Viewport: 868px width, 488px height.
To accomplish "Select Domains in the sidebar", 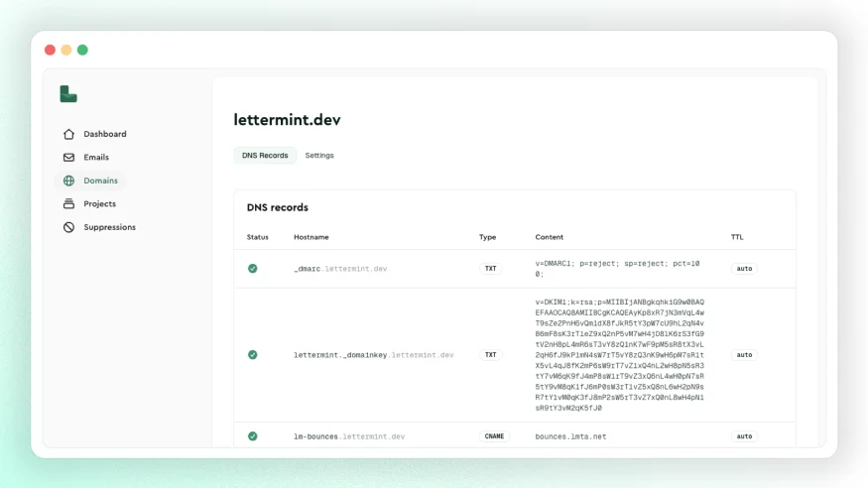I will [90, 181].
